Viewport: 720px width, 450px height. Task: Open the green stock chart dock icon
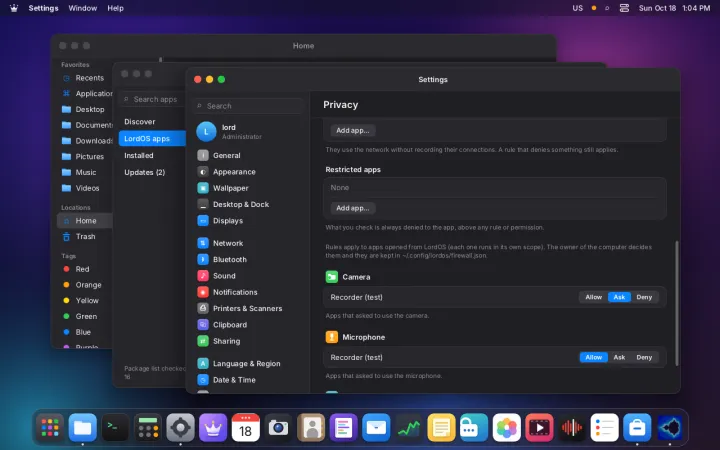click(x=409, y=428)
